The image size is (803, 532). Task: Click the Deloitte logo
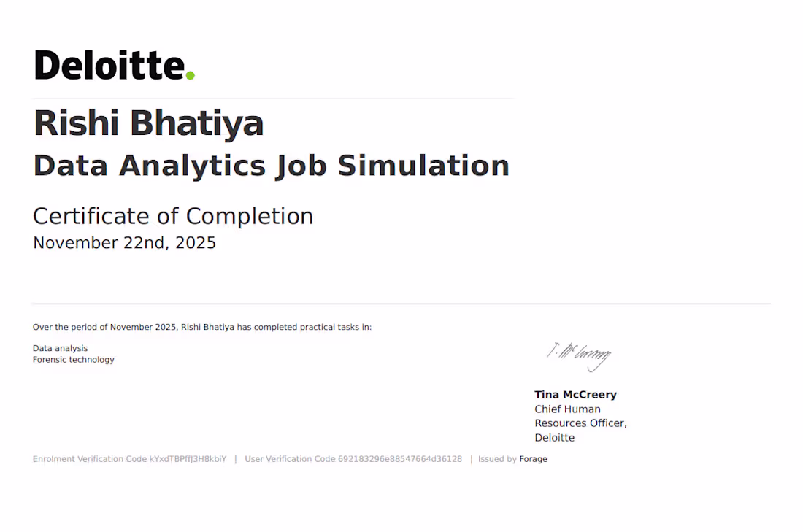coord(114,65)
